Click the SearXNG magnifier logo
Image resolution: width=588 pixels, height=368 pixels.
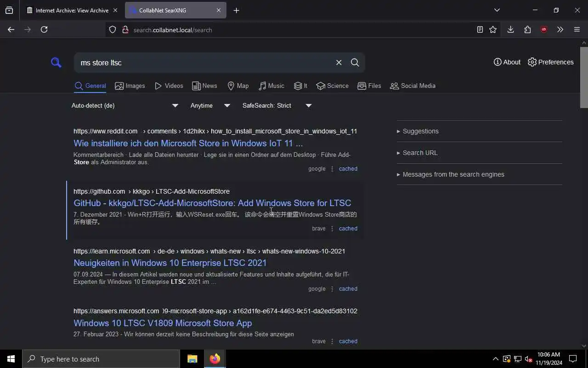[56, 63]
